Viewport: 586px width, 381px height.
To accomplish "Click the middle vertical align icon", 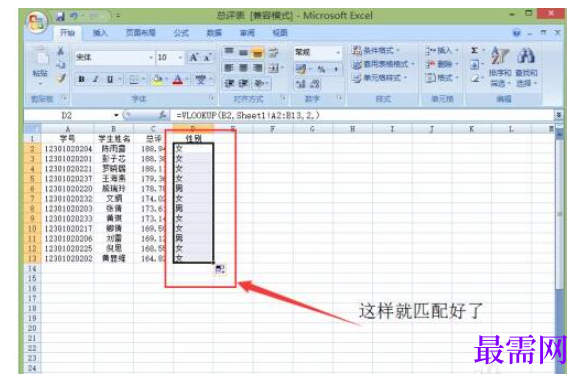I will [x=243, y=52].
